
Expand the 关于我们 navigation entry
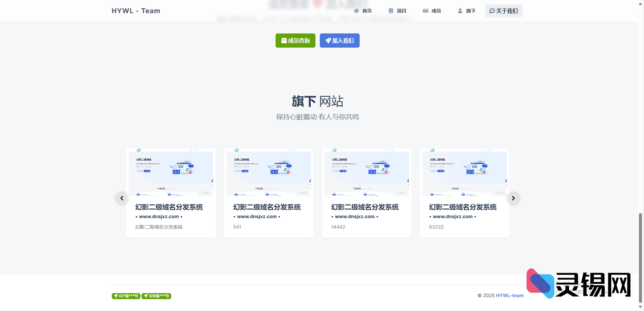click(504, 10)
